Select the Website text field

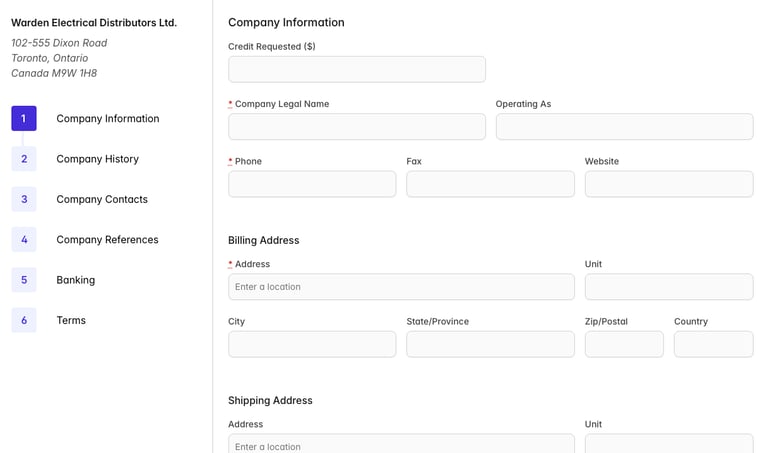(x=668, y=184)
